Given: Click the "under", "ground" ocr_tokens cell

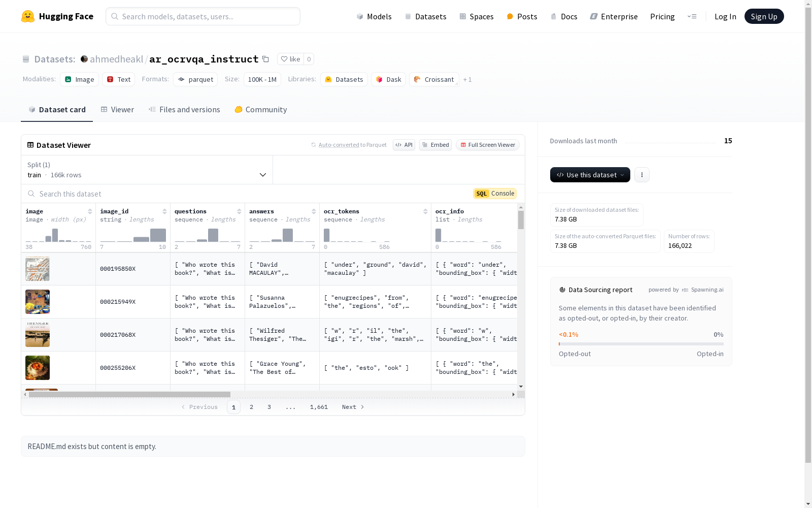Looking at the screenshot, I should tap(376, 269).
